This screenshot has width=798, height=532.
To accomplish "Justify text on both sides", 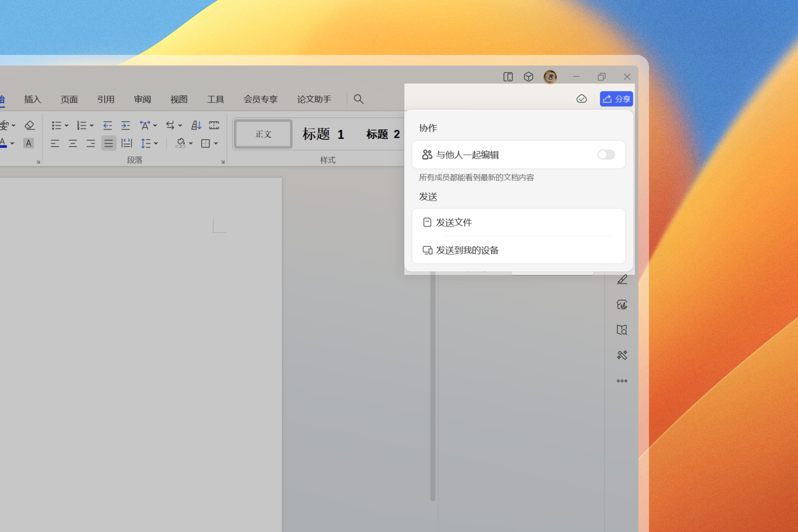I will [x=108, y=143].
